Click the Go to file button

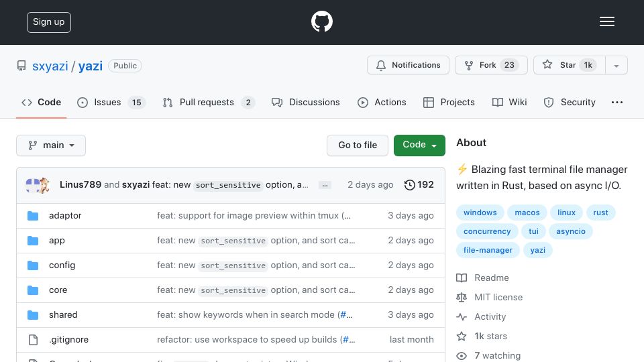tap(358, 145)
